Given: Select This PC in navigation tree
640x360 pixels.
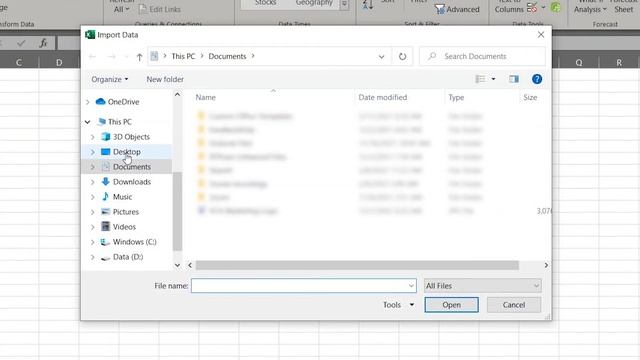Looking at the screenshot, I should coord(119,122).
